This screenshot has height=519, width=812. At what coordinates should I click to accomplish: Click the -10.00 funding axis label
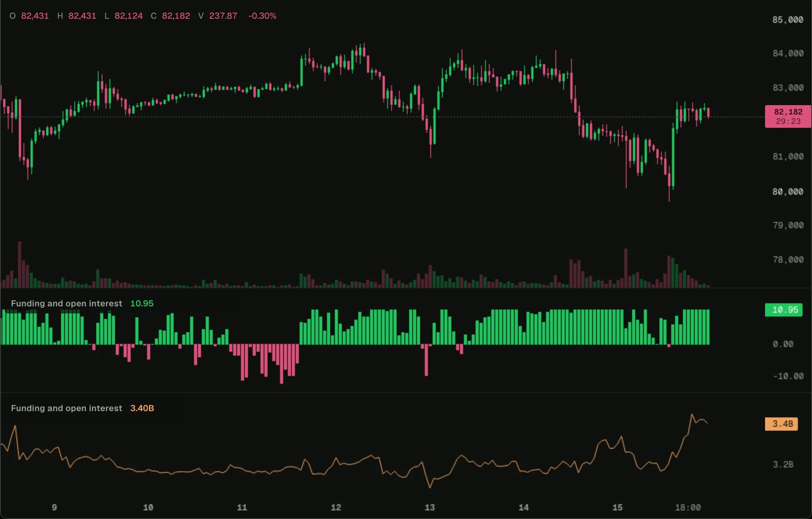pos(788,376)
